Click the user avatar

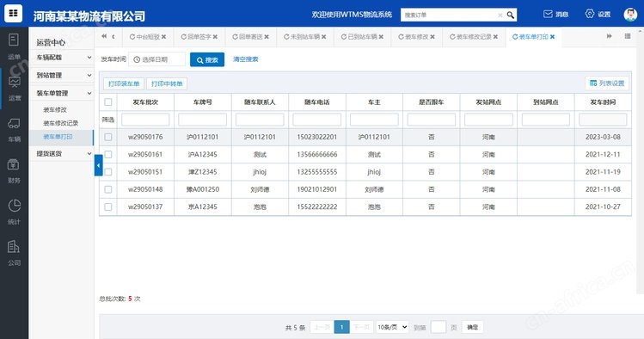[x=630, y=15]
